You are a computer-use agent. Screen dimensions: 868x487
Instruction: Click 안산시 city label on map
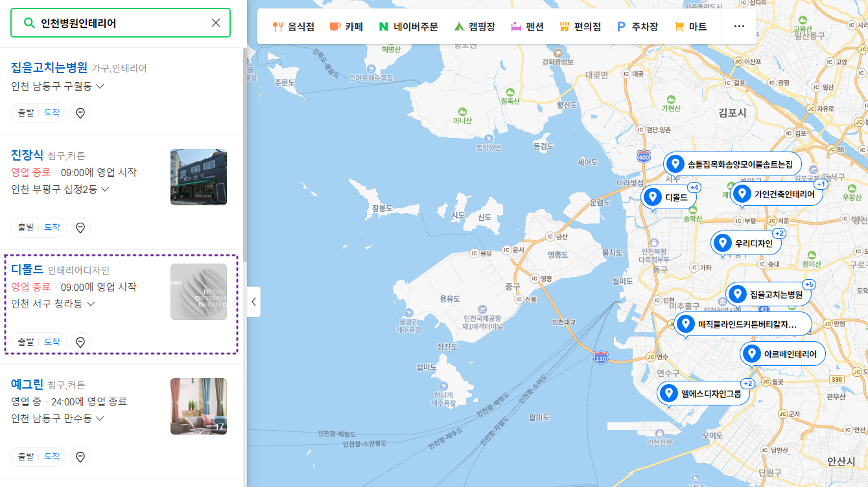click(841, 461)
